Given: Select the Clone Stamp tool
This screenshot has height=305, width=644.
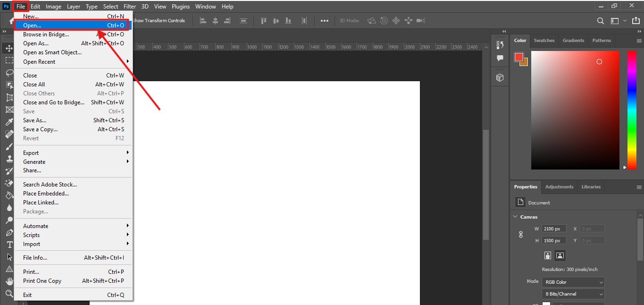Looking at the screenshot, I should (9, 159).
